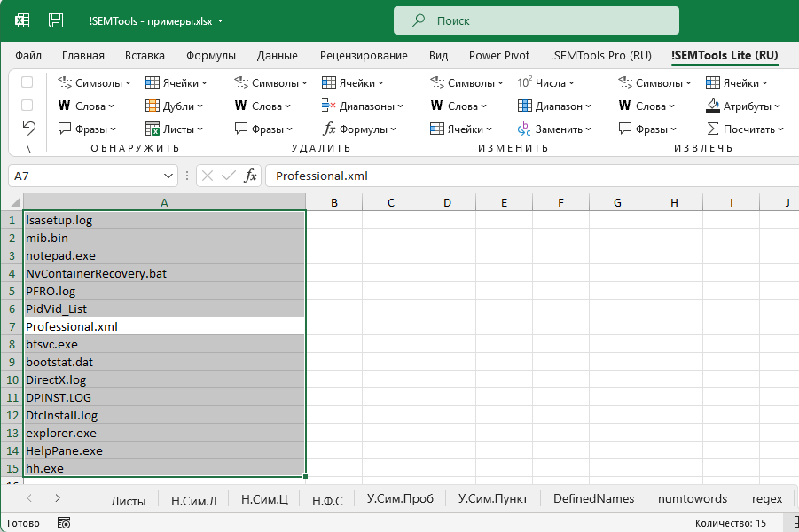Select column D header
This screenshot has height=532, width=799.
pyautogui.click(x=447, y=202)
